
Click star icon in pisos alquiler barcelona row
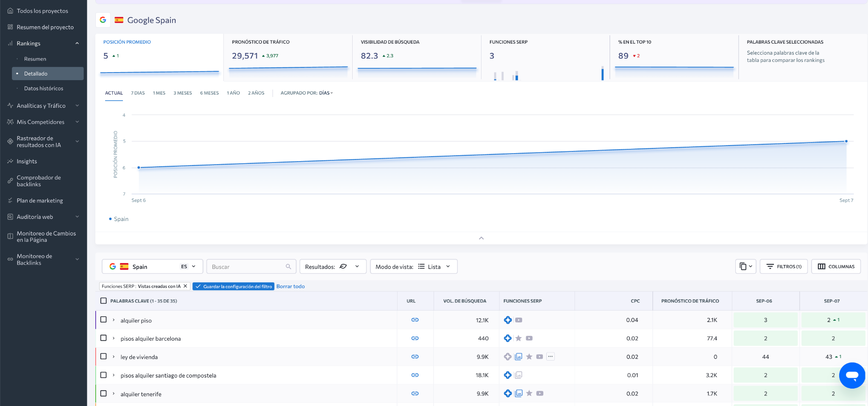tap(518, 338)
